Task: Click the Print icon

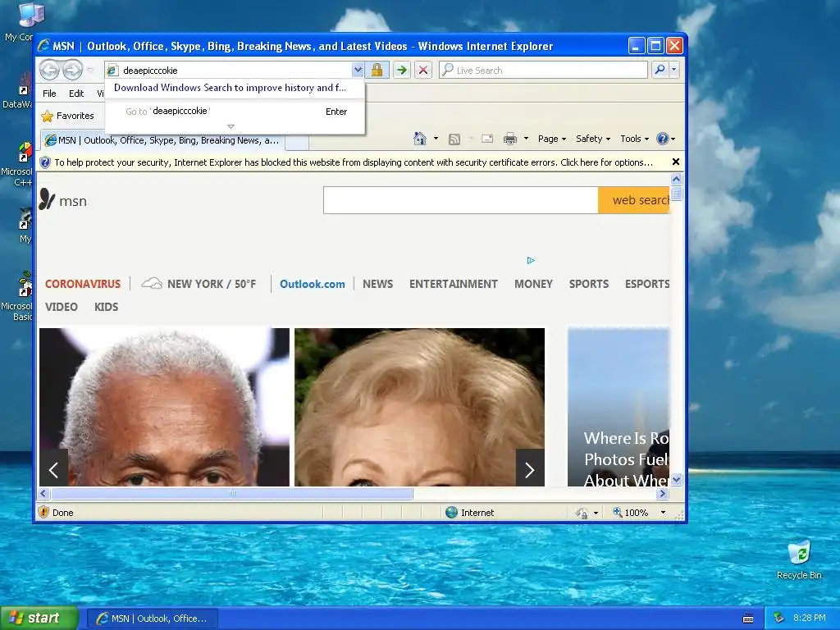Action: click(x=510, y=139)
